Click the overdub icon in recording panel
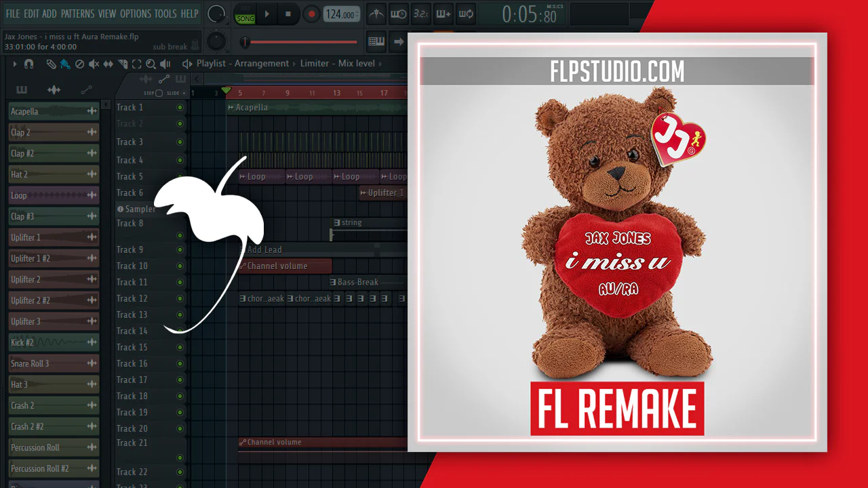This screenshot has width=868, height=488. pyautogui.click(x=443, y=14)
